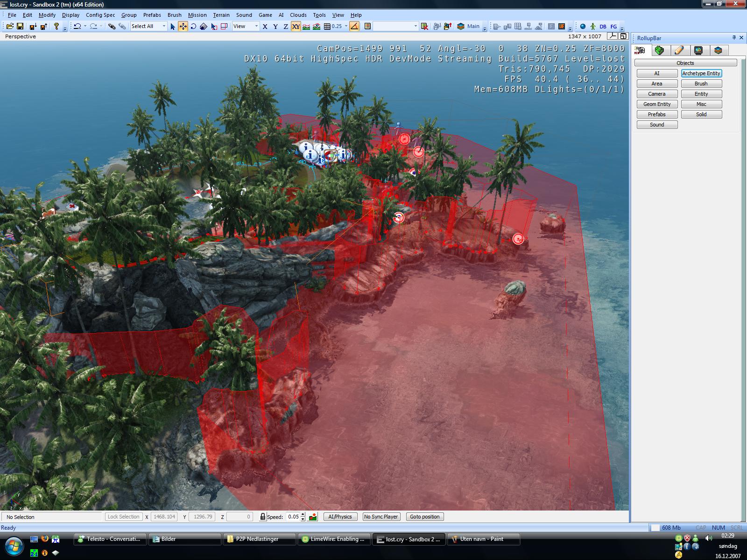Enable snap to terrain and objects
This screenshot has height=560, width=747.
[x=317, y=26]
